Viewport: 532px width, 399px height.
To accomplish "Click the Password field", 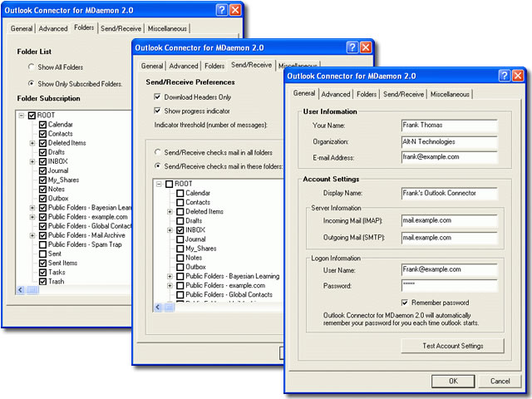I will click(449, 286).
